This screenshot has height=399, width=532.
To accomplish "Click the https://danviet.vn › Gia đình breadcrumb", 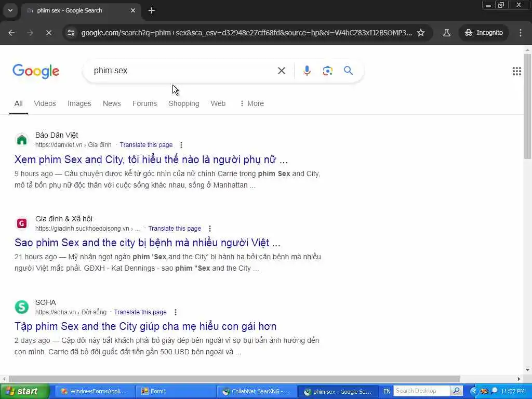I will pos(73,145).
